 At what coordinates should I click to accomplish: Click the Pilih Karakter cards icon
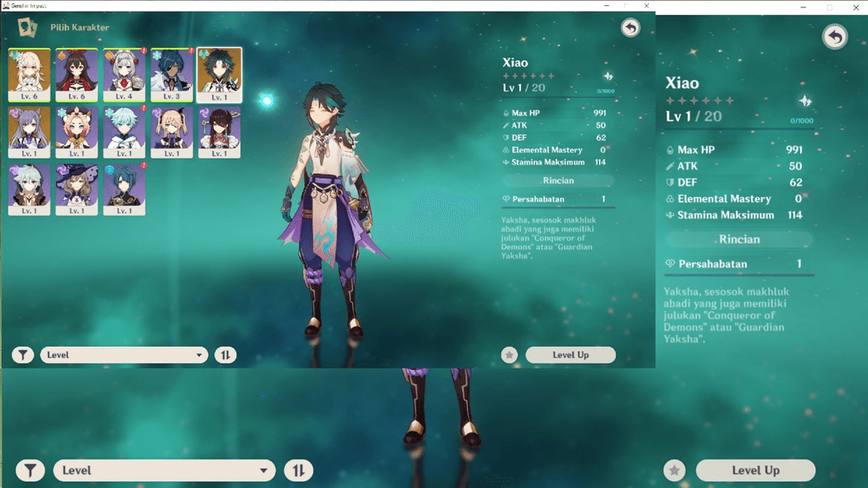coord(27,27)
